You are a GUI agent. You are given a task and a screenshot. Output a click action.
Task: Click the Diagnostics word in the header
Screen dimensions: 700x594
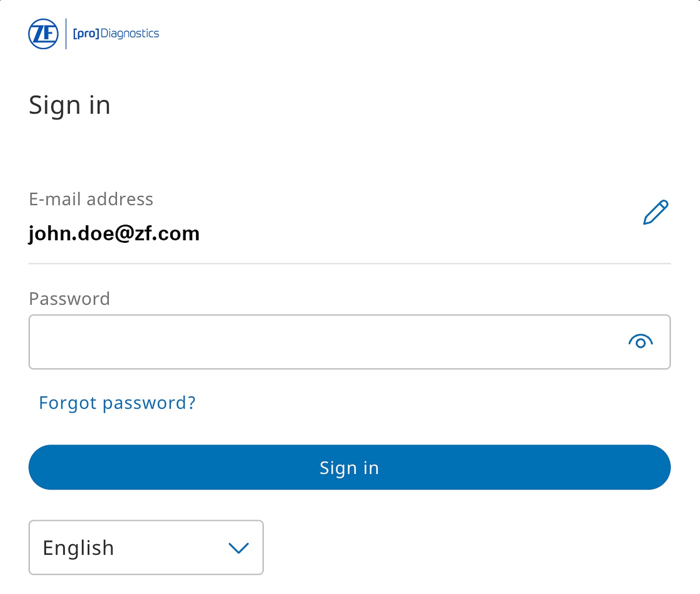pos(130,33)
